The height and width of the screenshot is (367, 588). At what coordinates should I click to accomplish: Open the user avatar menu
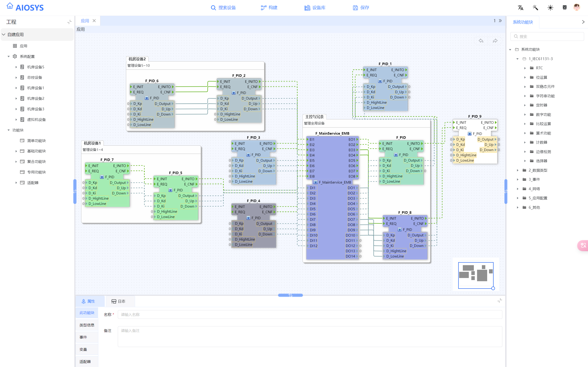coord(577,7)
